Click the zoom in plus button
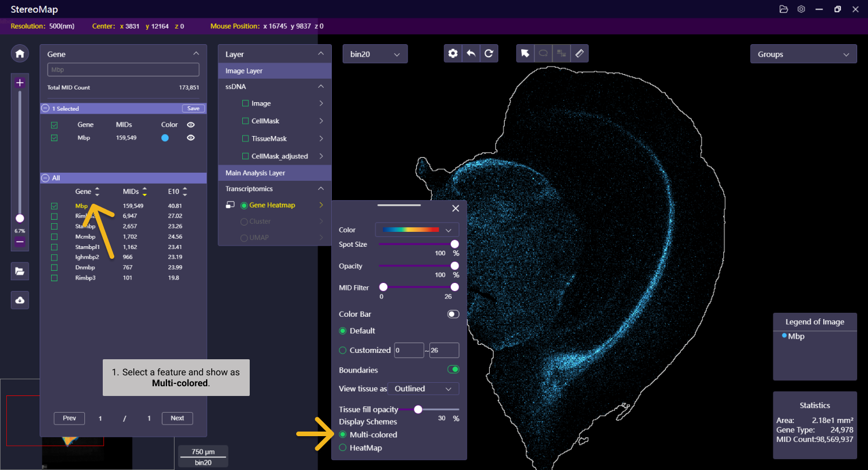This screenshot has width=868, height=470. [20, 83]
